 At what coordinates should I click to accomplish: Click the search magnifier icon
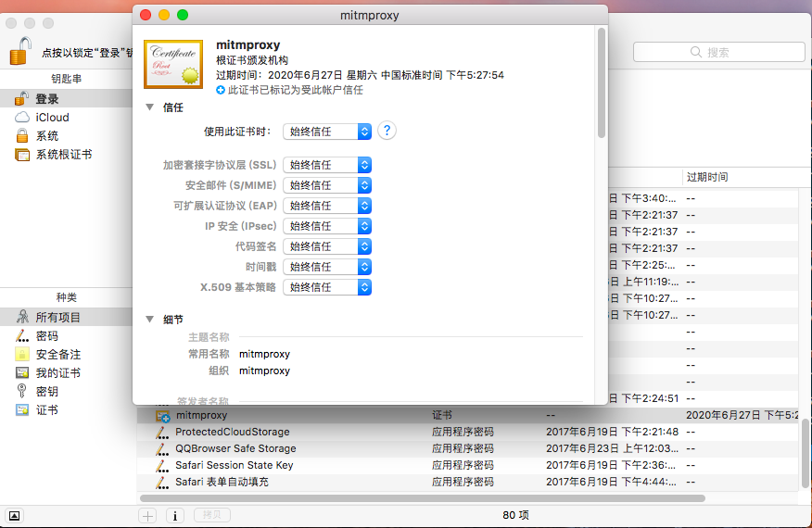click(x=696, y=52)
